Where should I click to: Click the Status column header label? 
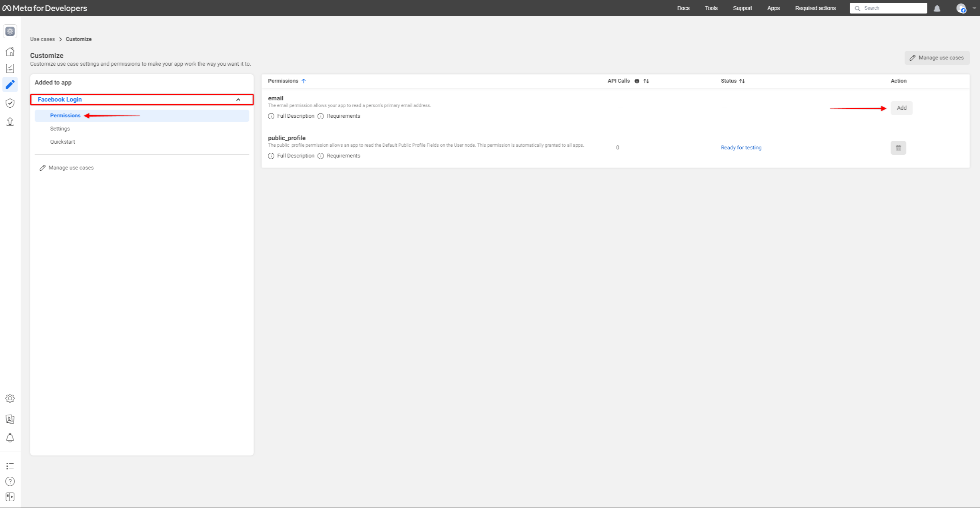[729, 81]
